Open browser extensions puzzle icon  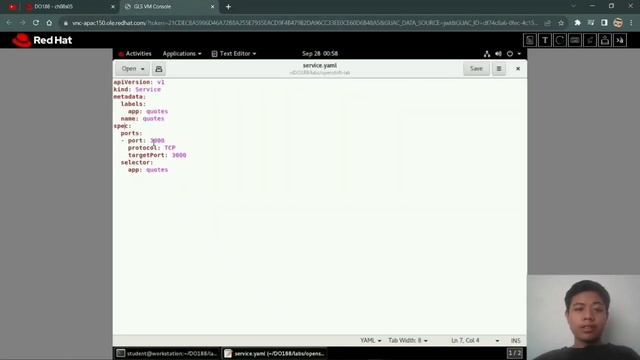[x=578, y=23]
